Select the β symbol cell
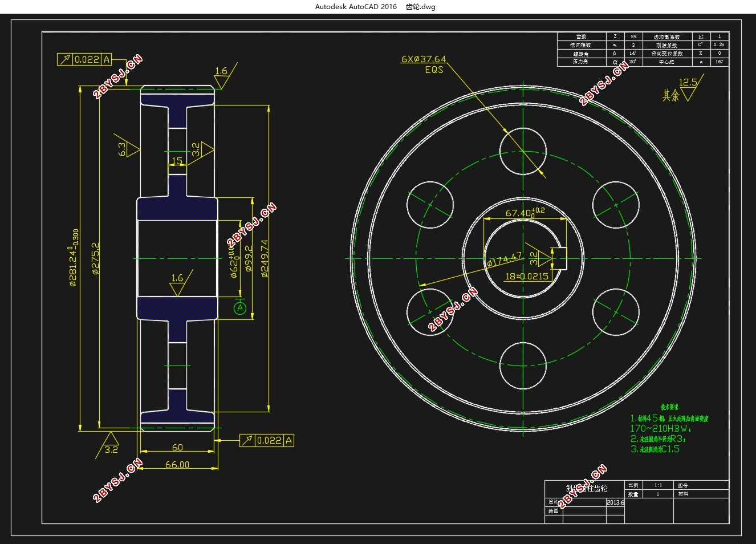 [x=615, y=53]
